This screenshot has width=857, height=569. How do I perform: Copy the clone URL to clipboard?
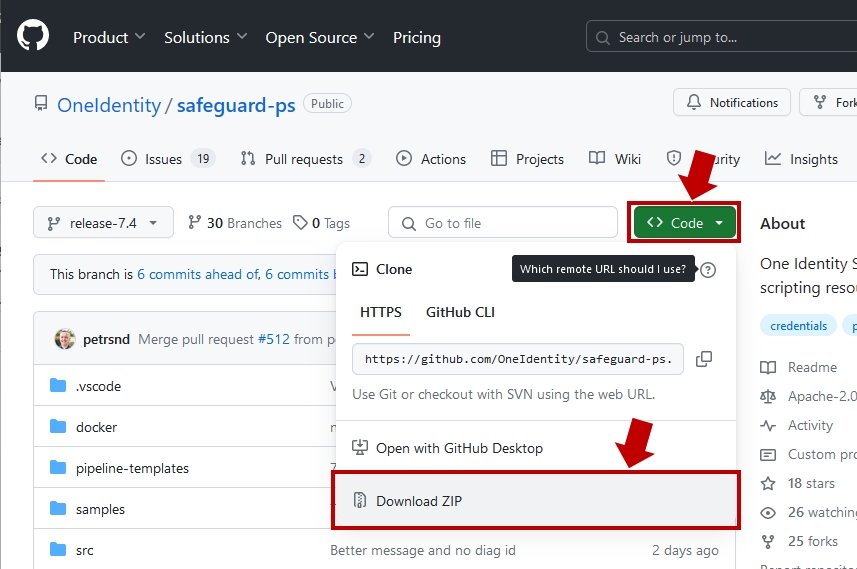704,359
